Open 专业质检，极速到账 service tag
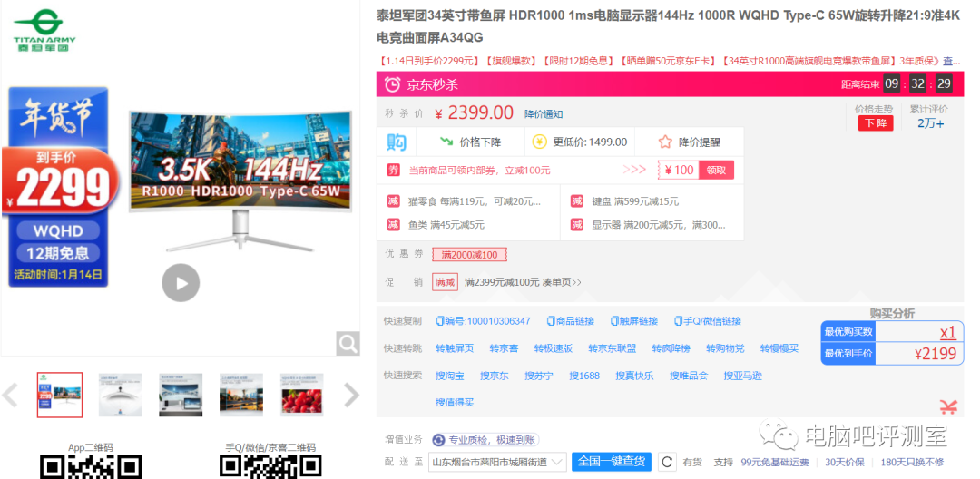This screenshot has height=479, width=980. coord(485,440)
